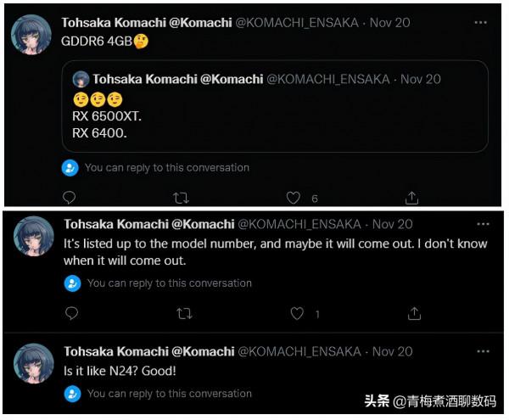Click the Nov 20 timestamp on the GDDR6 4GB tweet
Image resolution: width=509 pixels, height=420 pixels.
click(392, 23)
